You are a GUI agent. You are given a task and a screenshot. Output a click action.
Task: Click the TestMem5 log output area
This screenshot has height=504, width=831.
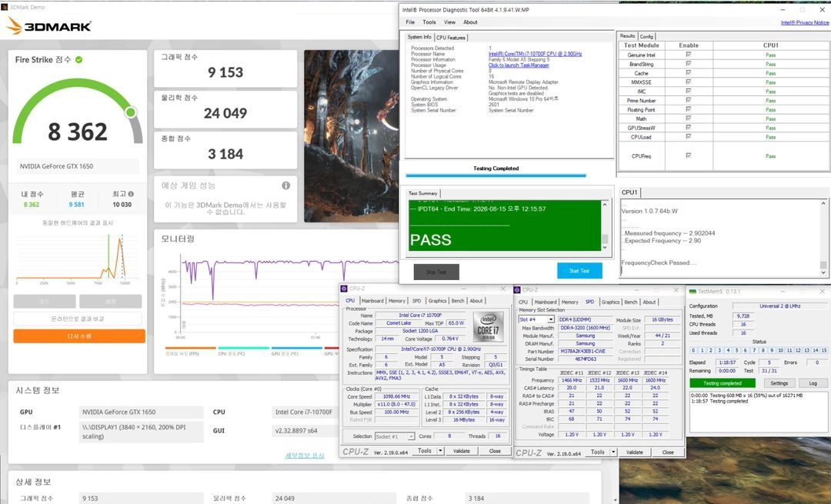759,412
